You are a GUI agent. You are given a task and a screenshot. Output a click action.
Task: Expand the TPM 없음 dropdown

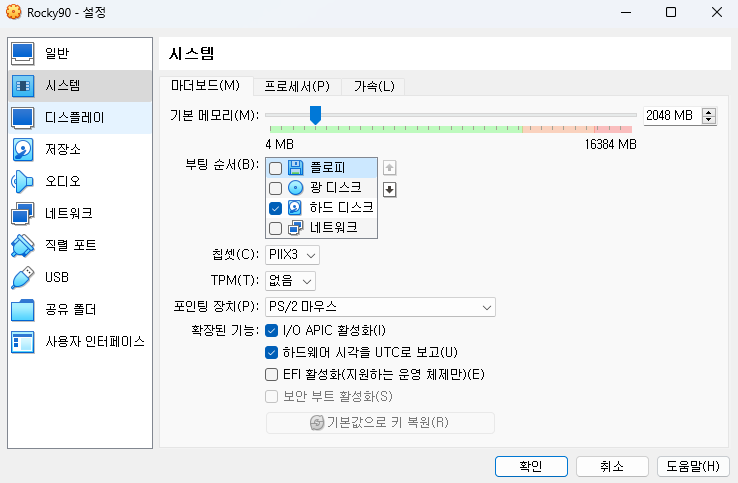click(291, 281)
